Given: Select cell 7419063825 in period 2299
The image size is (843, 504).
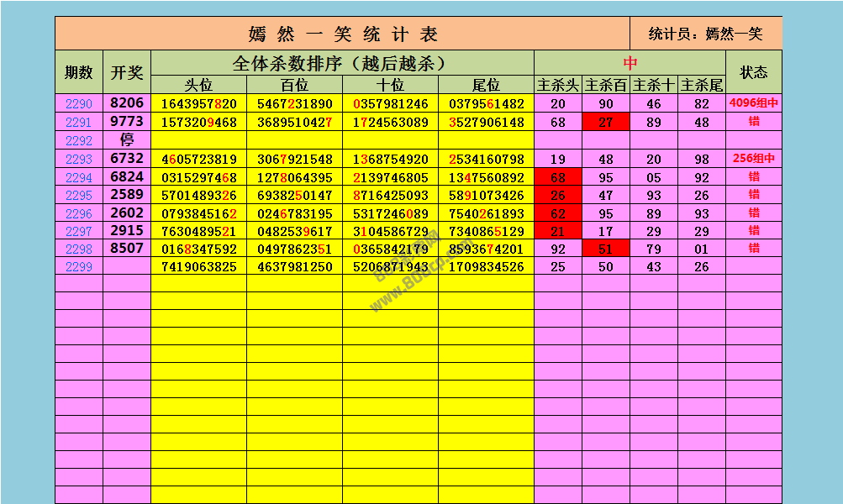Looking at the screenshot, I should click(x=198, y=266).
